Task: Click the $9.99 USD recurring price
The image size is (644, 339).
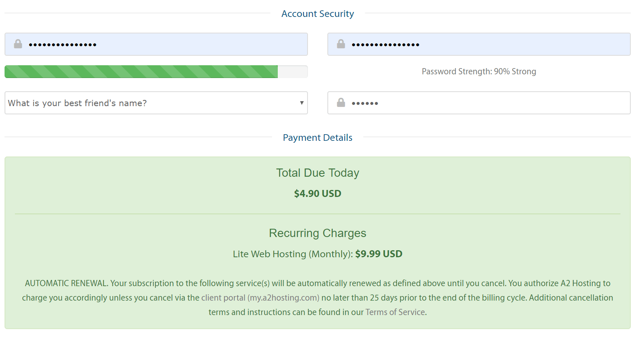Action: click(x=379, y=254)
